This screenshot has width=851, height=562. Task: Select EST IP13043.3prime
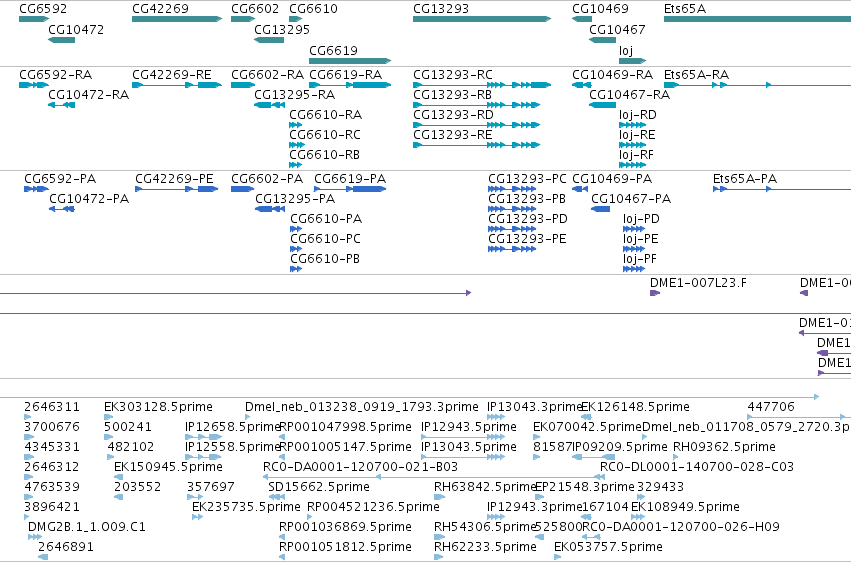[535, 407]
